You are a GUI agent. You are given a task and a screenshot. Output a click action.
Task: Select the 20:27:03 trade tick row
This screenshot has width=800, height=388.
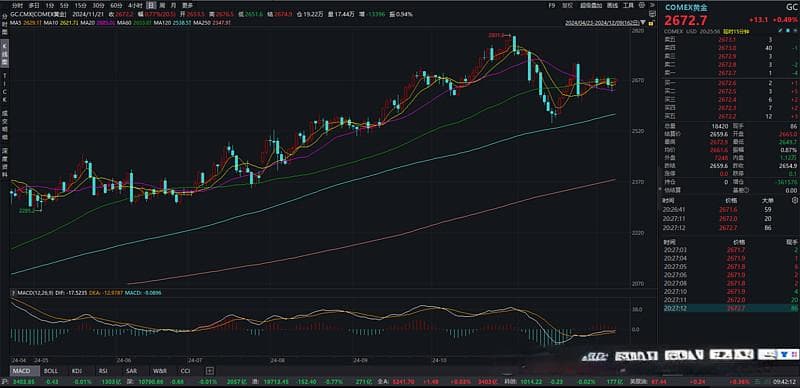click(x=730, y=250)
